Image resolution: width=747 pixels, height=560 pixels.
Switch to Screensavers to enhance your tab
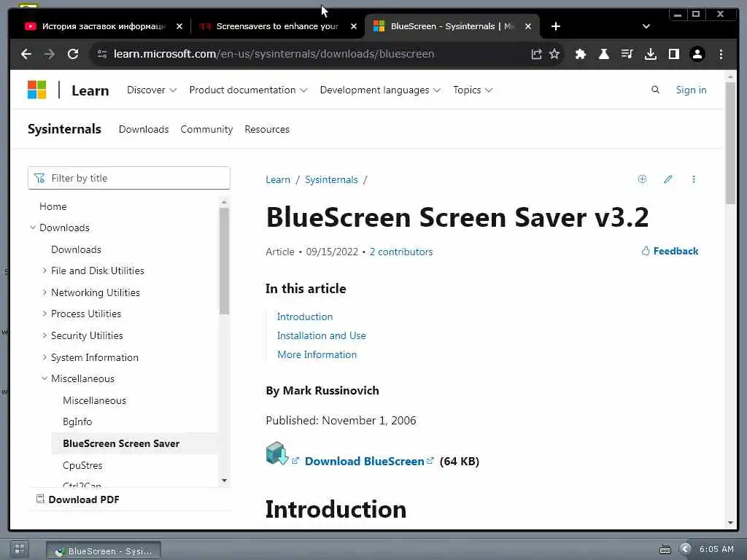coord(278,26)
